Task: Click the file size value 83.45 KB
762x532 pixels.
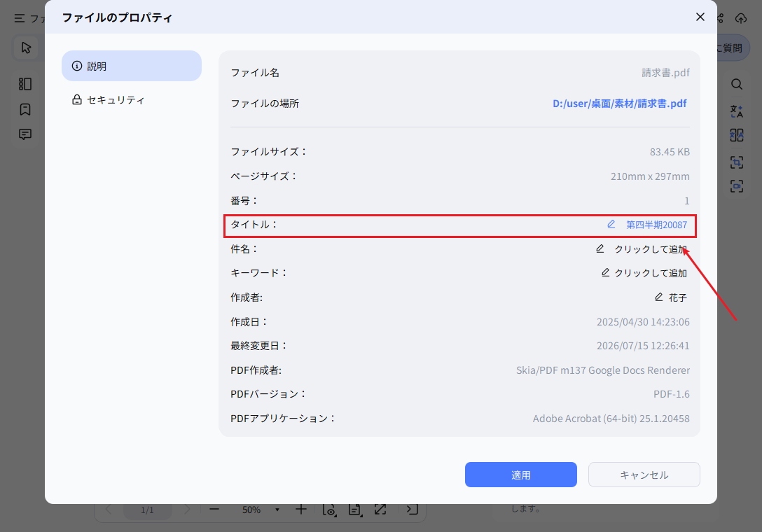Action: [x=670, y=152]
